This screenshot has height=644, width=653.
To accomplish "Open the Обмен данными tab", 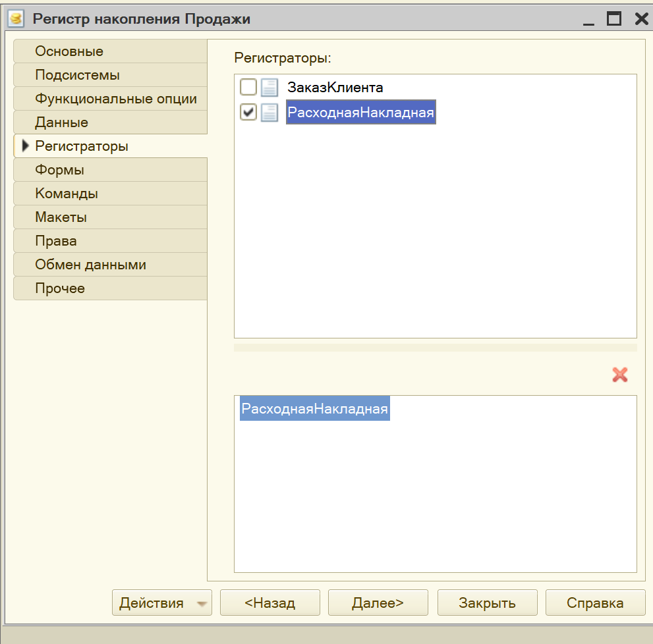I will (110, 265).
